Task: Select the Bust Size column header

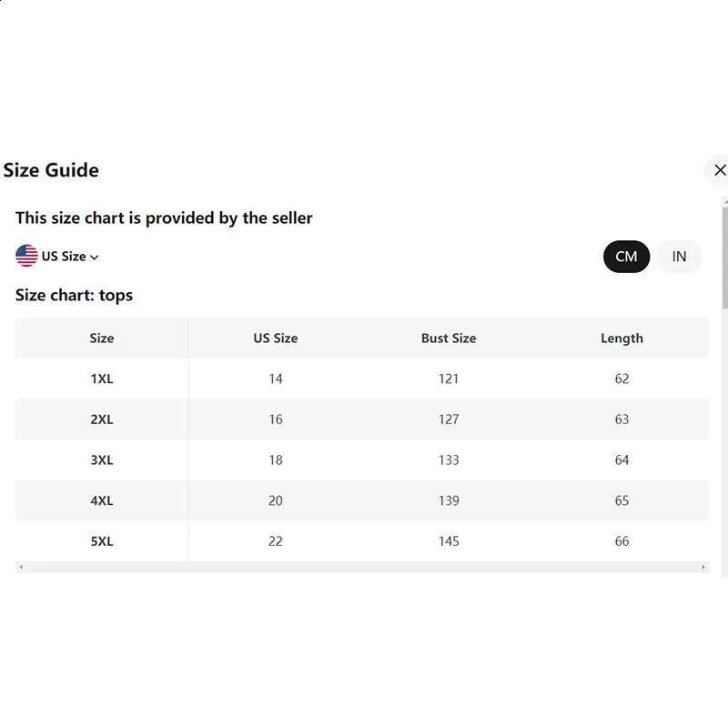Action: coord(449,338)
